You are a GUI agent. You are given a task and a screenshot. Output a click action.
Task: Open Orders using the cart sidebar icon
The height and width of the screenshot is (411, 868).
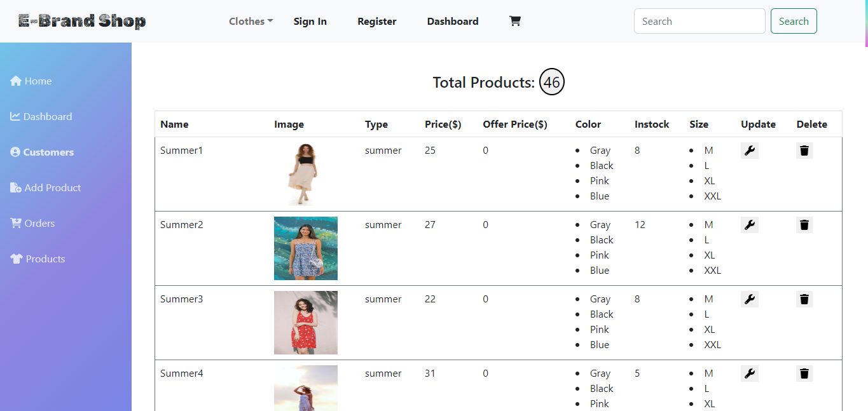[15, 223]
